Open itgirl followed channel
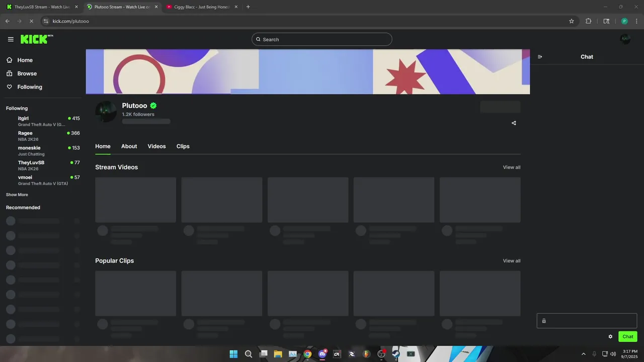This screenshot has width=644, height=362. pos(43,121)
